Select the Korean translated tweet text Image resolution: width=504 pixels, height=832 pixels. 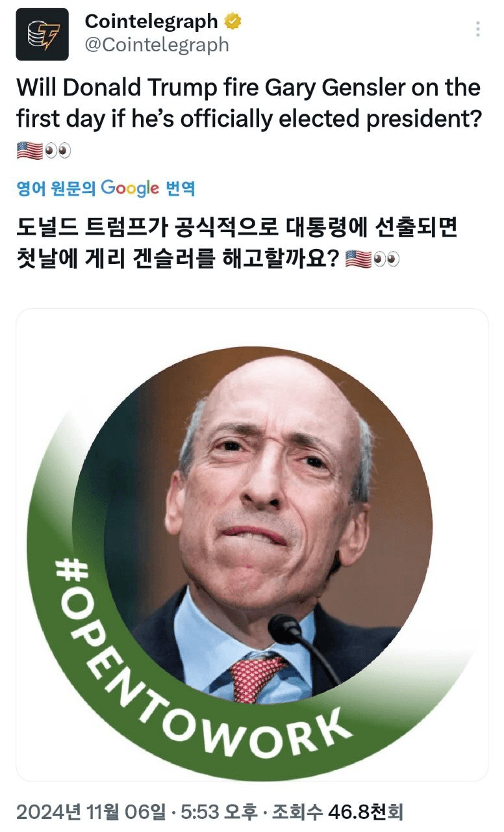coord(238,243)
